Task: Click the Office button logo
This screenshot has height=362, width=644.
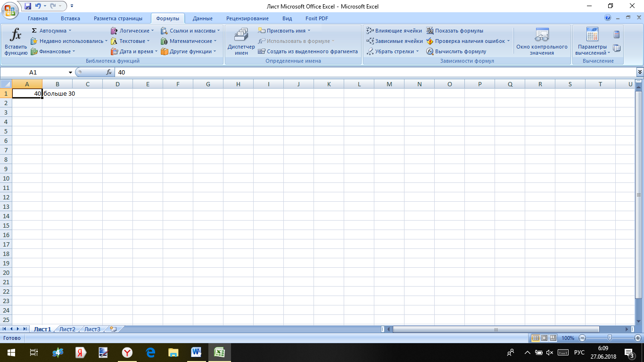Action: [9, 9]
